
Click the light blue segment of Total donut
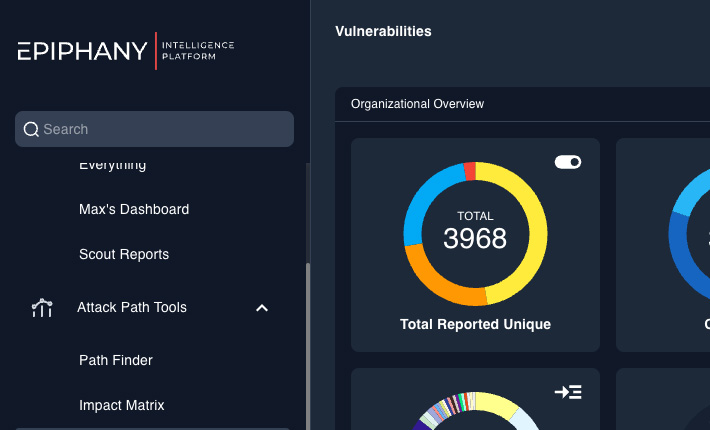[420, 212]
